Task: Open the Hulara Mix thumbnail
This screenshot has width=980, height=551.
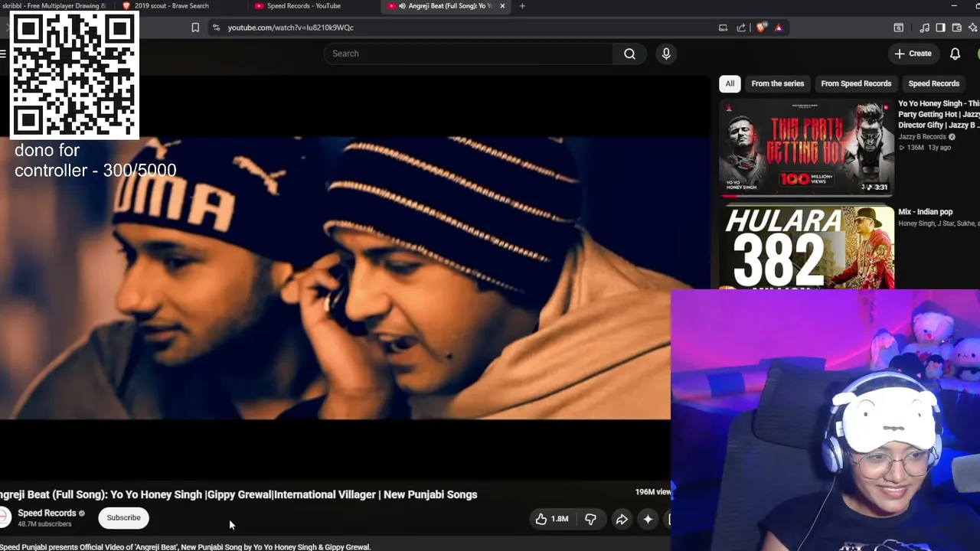Action: (x=807, y=246)
